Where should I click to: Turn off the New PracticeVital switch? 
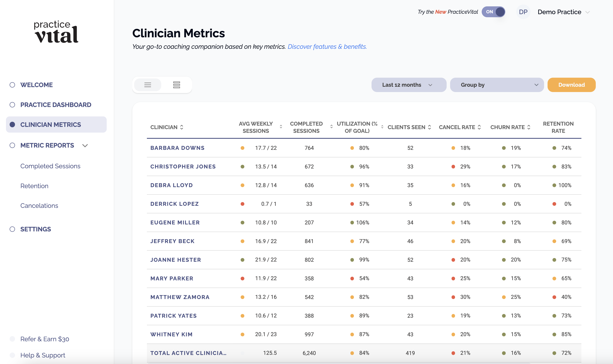(493, 12)
